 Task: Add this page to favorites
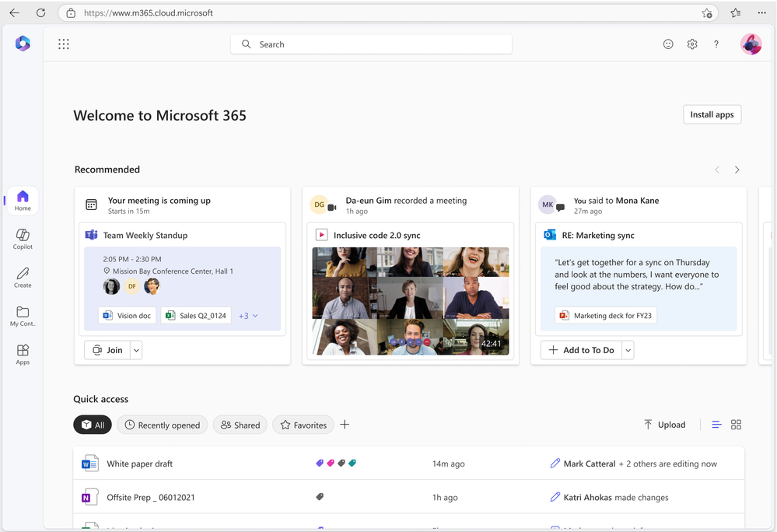(707, 13)
